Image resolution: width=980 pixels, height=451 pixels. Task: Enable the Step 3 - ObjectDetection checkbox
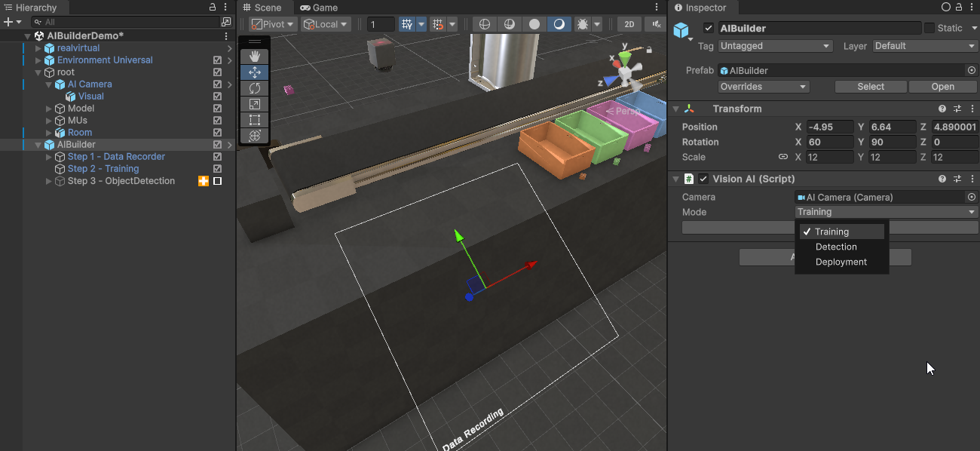point(218,181)
